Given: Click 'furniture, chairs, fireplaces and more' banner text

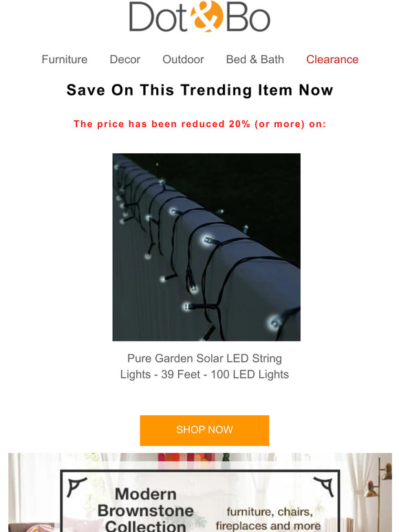Looking at the screenshot, I should coord(268,519).
